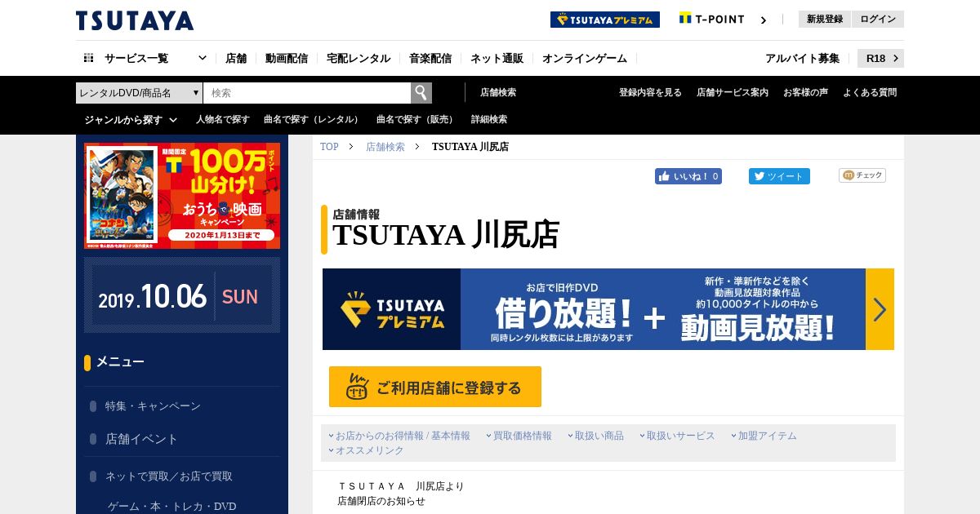Open 登録内容を見る link
The width and height of the screenshot is (980, 514).
[x=650, y=93]
